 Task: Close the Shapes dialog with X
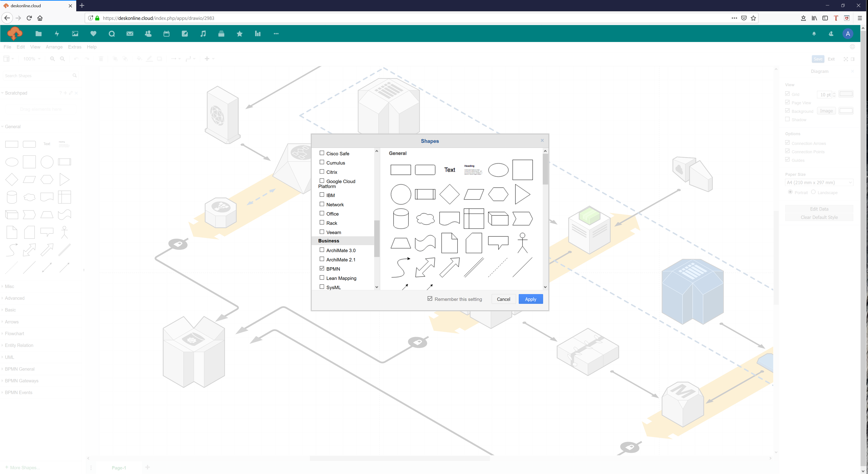click(x=542, y=140)
